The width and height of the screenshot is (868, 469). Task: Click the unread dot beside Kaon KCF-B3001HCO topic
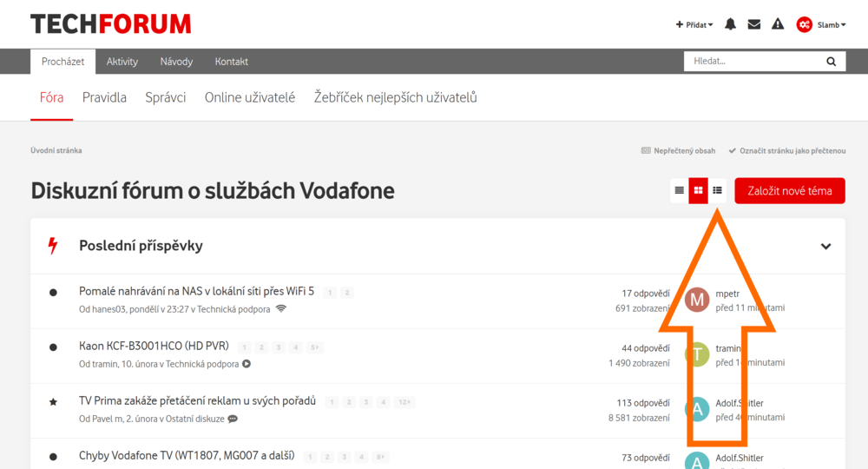pyautogui.click(x=53, y=347)
